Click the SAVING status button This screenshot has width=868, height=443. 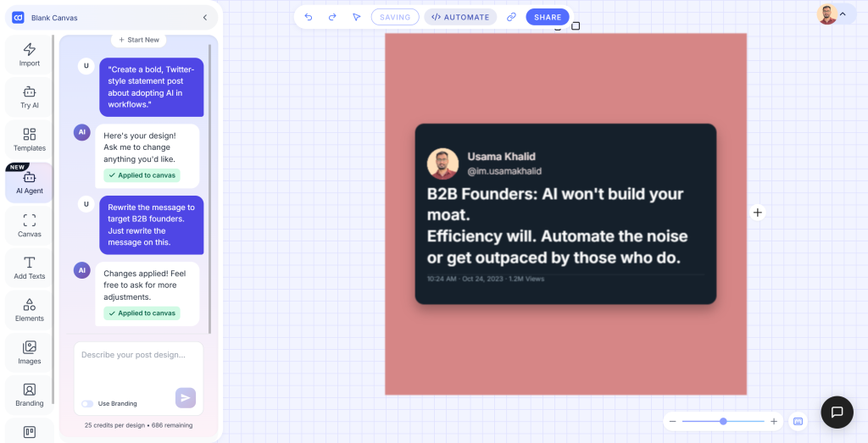(395, 17)
